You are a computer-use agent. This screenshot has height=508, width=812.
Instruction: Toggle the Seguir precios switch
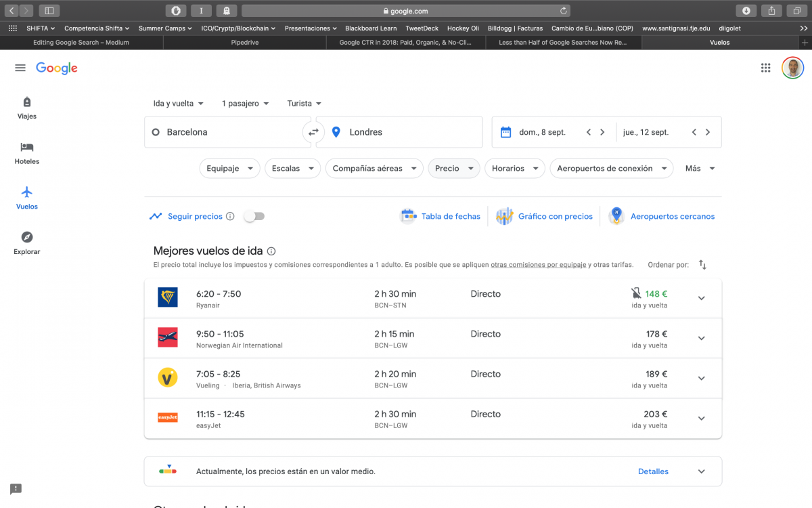coord(254,216)
